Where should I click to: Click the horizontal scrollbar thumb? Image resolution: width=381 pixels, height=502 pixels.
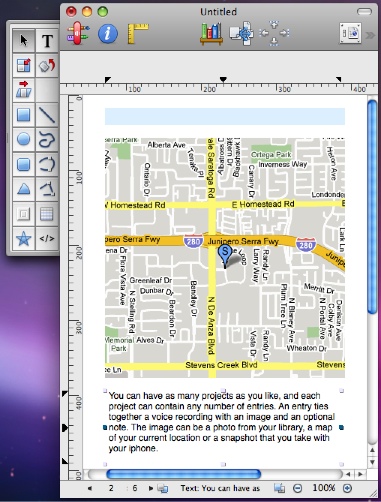(183, 474)
